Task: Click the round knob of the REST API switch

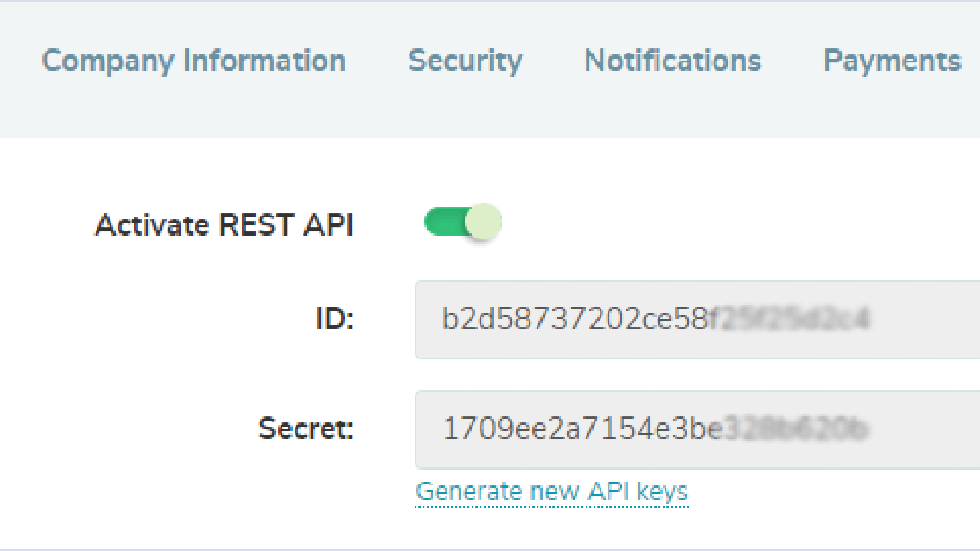Action: pos(483,222)
